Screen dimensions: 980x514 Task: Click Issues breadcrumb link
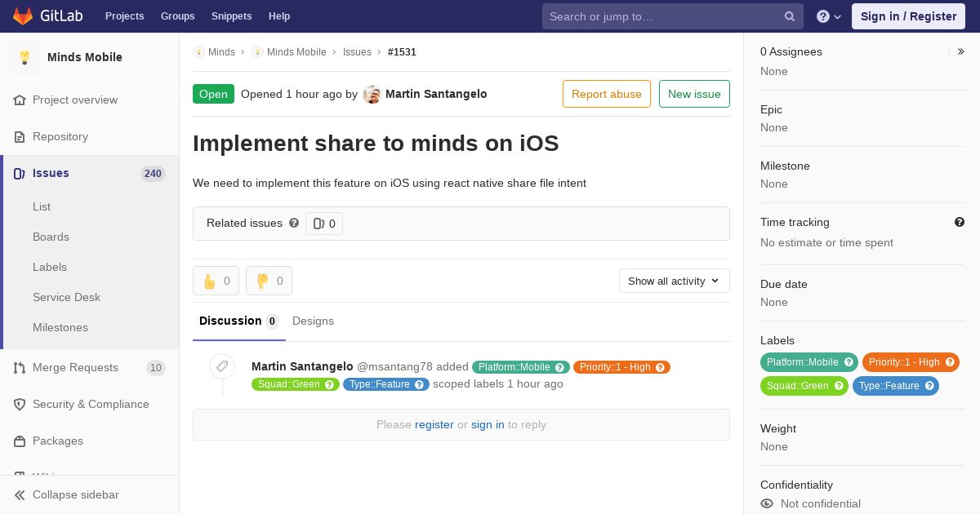pos(357,51)
